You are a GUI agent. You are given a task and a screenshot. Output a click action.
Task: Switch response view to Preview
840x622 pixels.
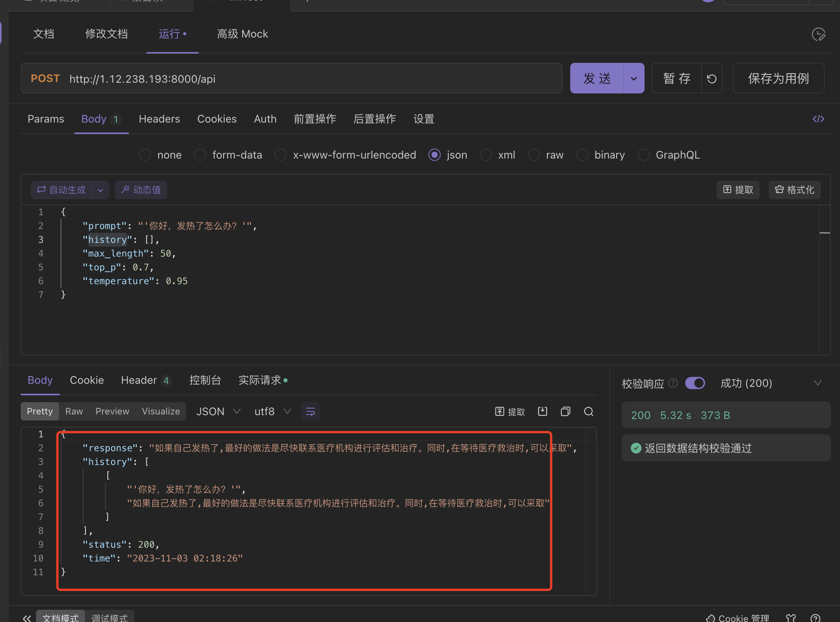click(x=112, y=411)
